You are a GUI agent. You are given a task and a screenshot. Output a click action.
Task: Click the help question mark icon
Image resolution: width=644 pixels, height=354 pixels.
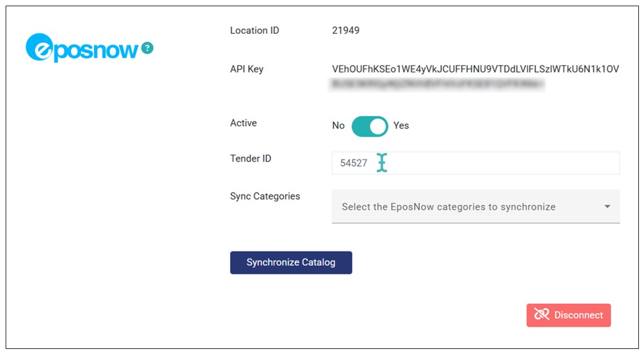[x=147, y=48]
